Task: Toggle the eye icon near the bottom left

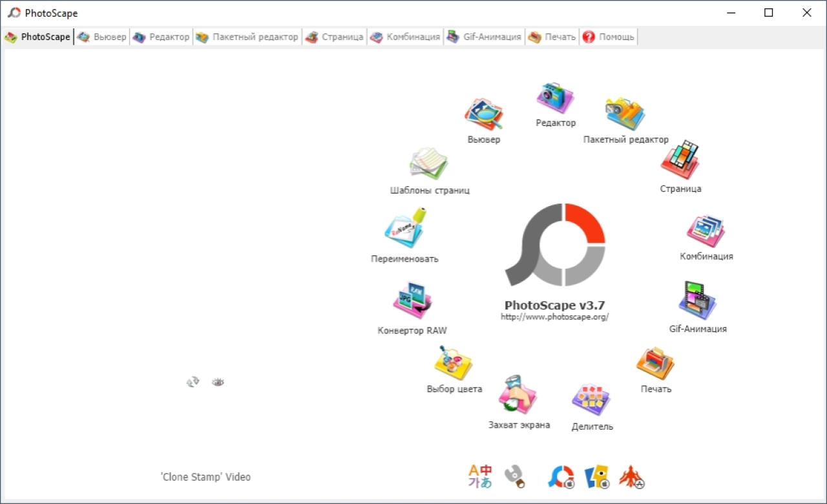Action: 218,383
